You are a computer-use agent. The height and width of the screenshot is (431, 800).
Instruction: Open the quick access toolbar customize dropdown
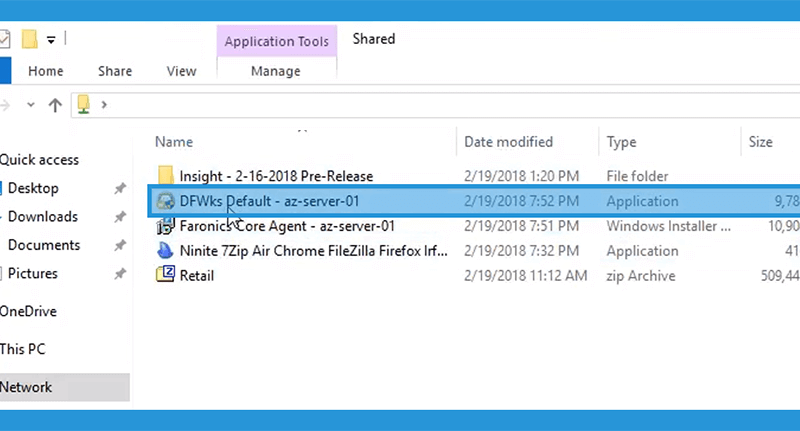(51, 40)
